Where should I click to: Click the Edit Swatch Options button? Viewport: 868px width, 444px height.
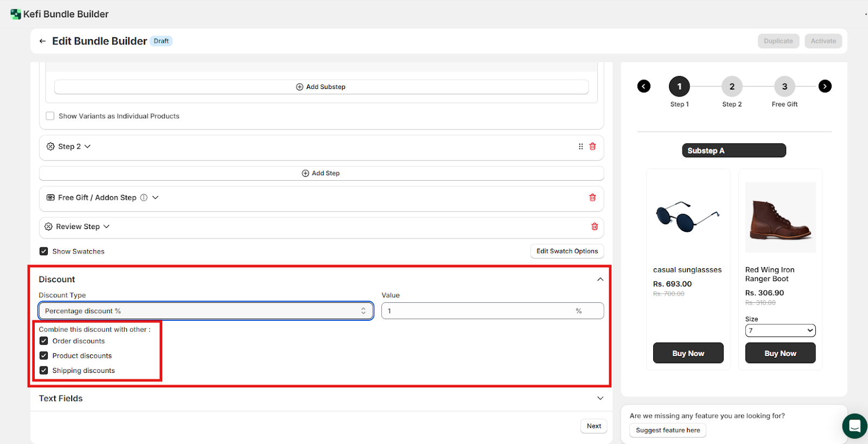pyautogui.click(x=567, y=251)
